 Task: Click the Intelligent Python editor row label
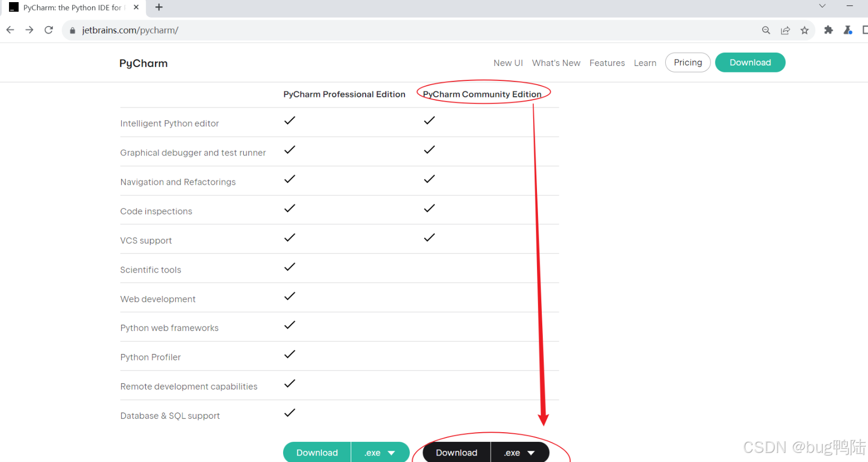169,123
